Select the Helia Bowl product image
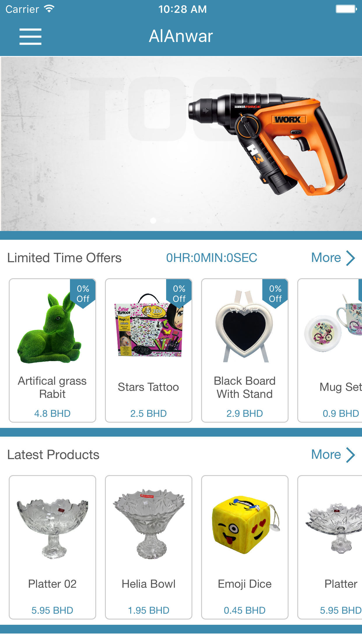The width and height of the screenshot is (362, 644). coord(149,524)
